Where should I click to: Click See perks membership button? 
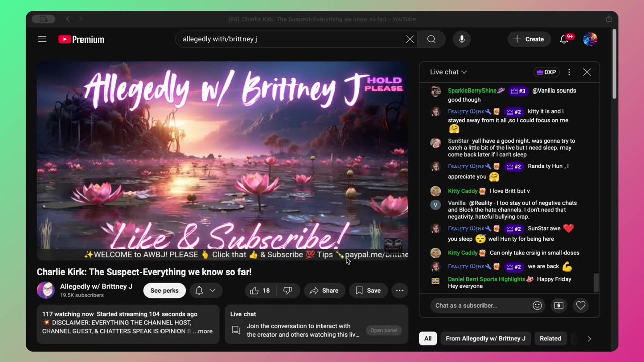point(165,291)
